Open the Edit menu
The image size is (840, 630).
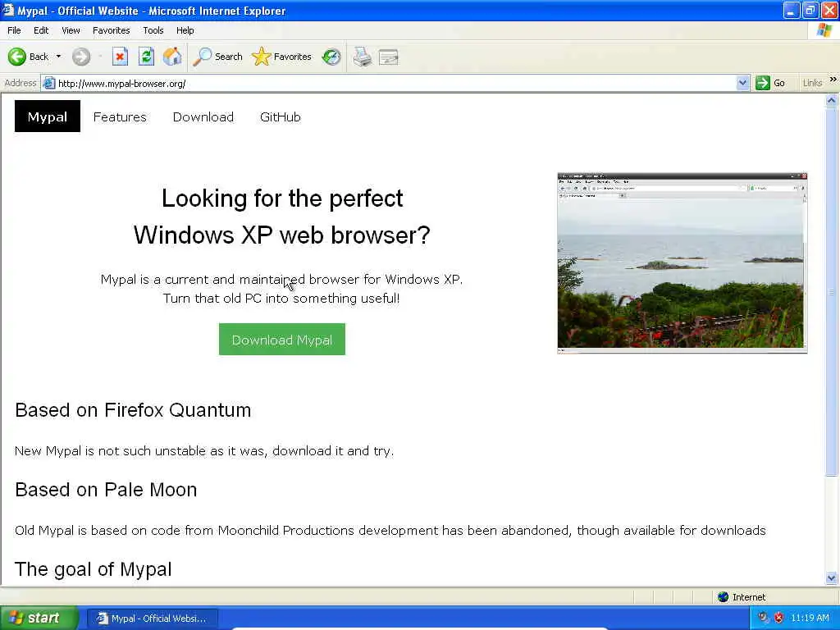41,30
